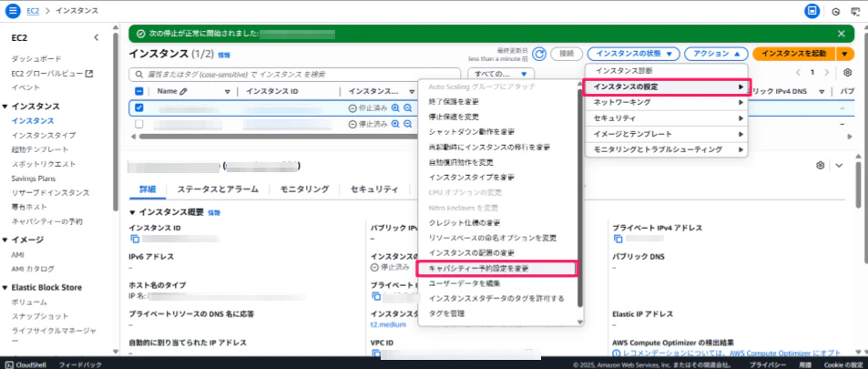Open フィードバック in the footer
The image size is (868, 369).
coord(80,364)
